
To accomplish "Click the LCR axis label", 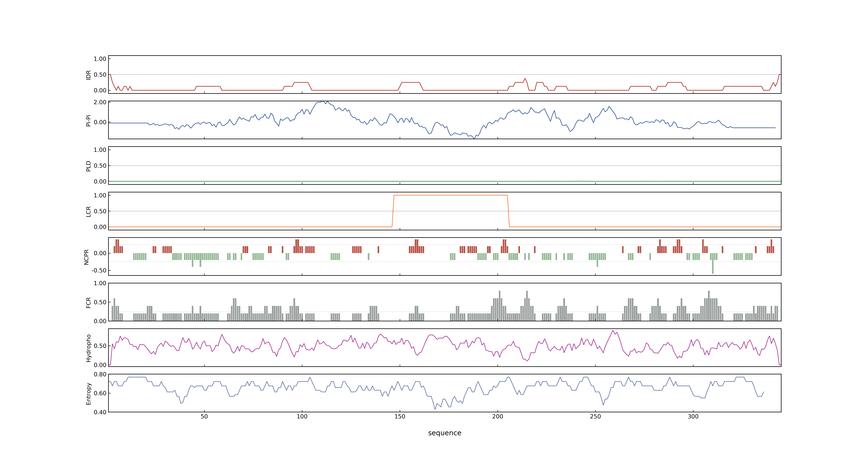I will tap(89, 211).
